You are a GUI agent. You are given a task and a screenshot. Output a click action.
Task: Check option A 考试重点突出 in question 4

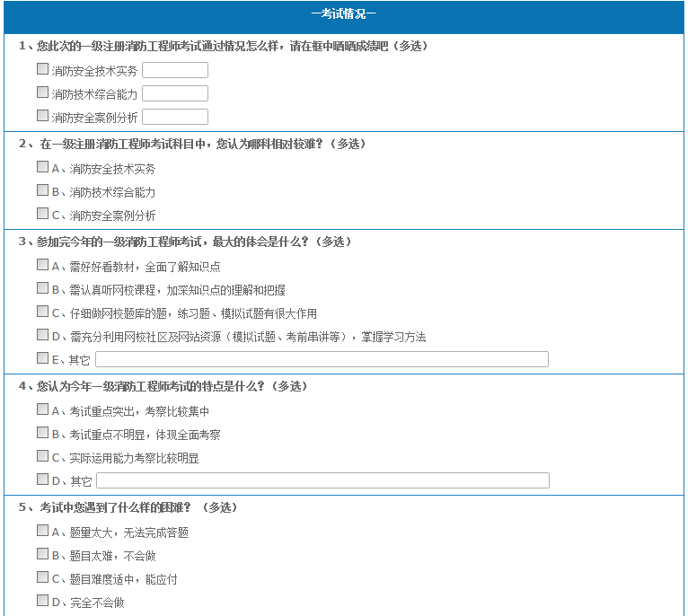click(x=42, y=409)
